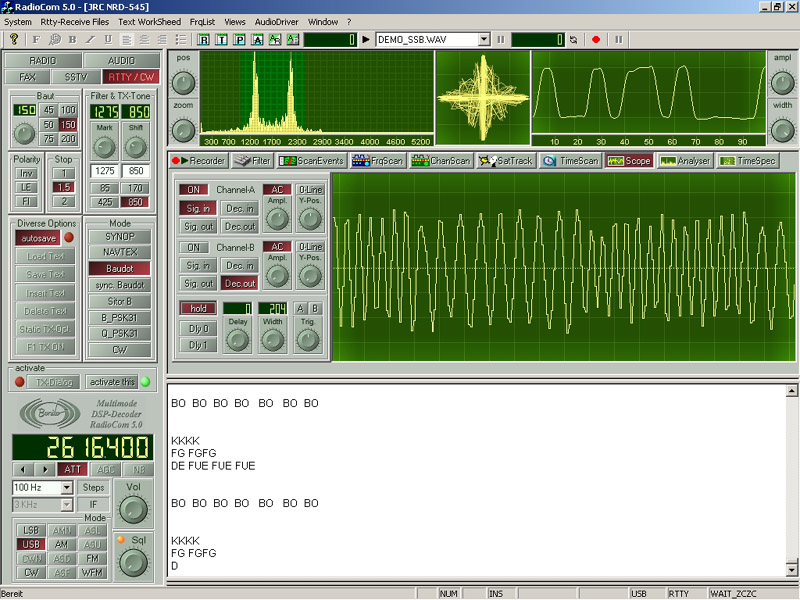Click the decoded text scrollbar down arrow

[x=792, y=569]
